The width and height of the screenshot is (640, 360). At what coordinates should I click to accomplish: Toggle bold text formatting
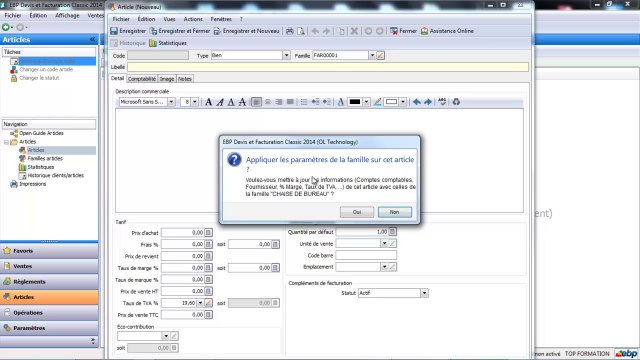[x=209, y=102]
